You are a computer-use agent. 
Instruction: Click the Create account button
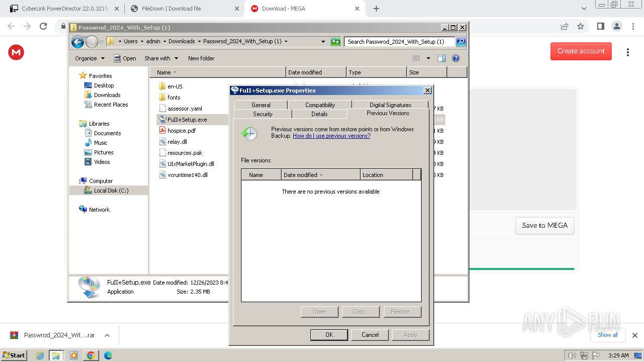[581, 51]
